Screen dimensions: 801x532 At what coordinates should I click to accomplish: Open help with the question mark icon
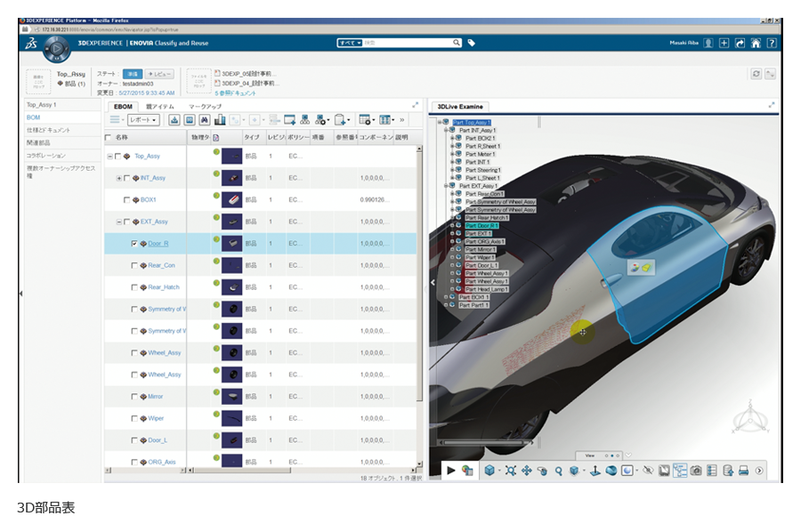click(772, 44)
